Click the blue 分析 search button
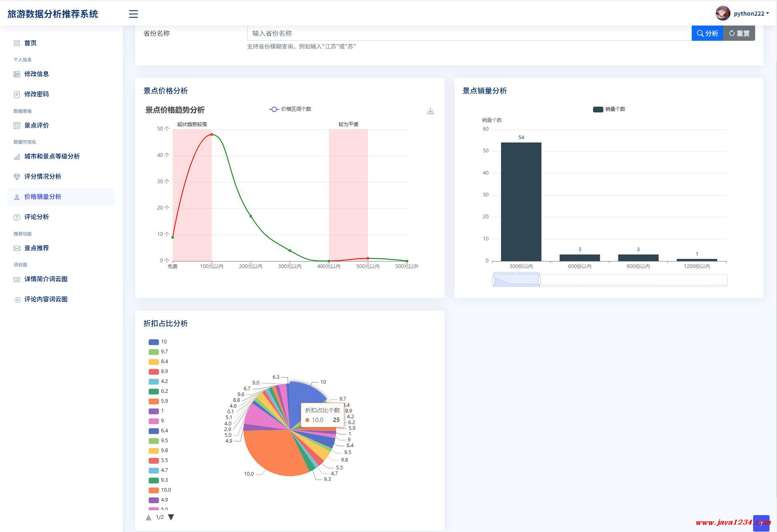The height and width of the screenshot is (532, 777). tap(707, 33)
